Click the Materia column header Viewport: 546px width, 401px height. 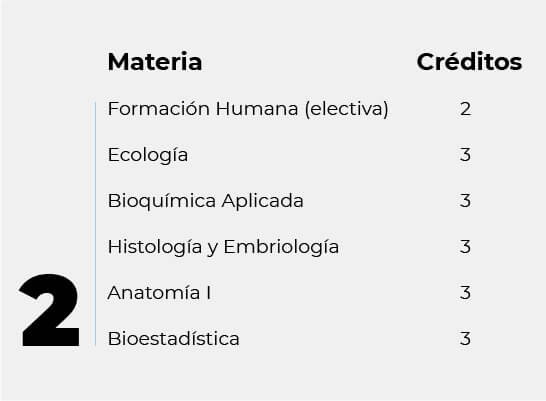(155, 62)
